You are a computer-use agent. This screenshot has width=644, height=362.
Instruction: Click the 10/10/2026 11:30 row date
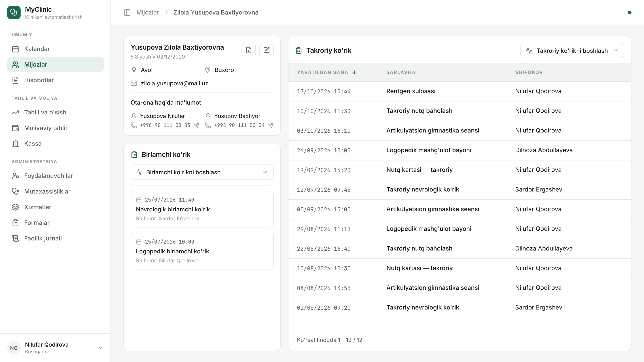(324, 111)
